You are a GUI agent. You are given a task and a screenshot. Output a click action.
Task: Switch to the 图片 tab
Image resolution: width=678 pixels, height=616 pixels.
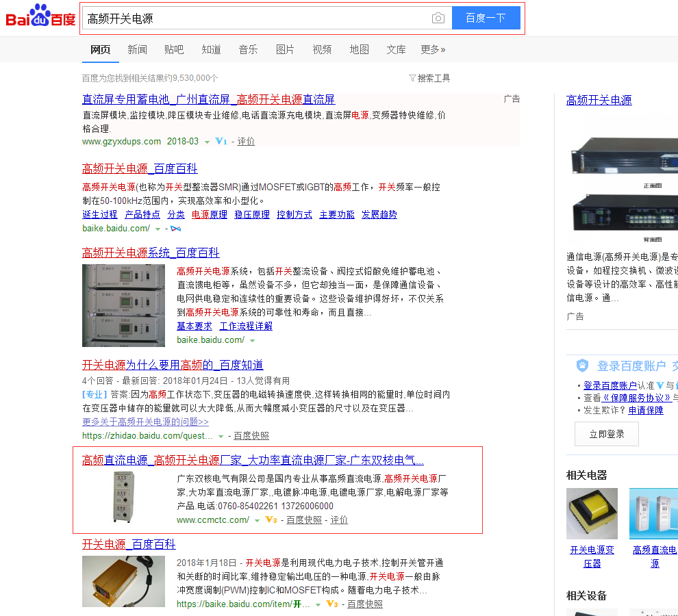(285, 49)
